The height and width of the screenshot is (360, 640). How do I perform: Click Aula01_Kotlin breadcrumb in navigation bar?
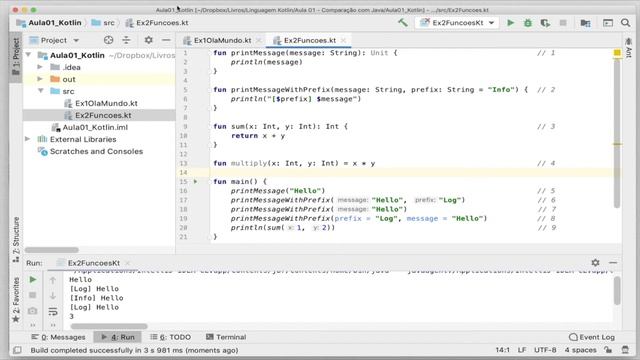[x=49, y=23]
